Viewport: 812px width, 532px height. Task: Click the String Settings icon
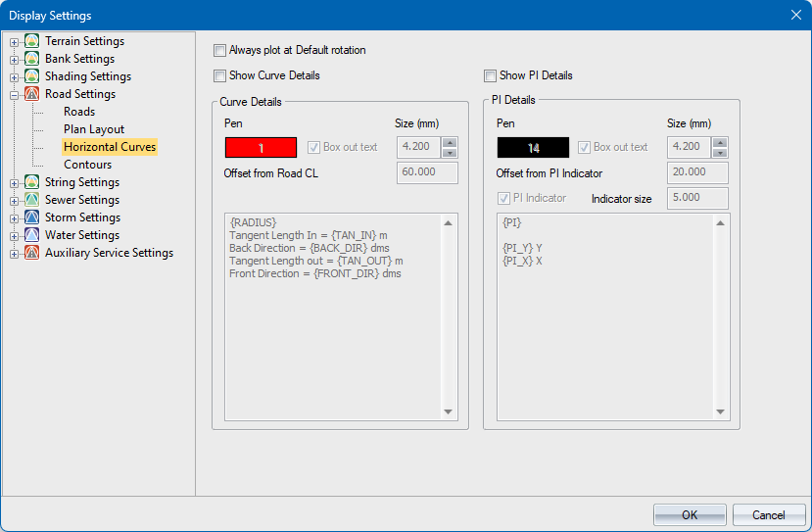(32, 182)
